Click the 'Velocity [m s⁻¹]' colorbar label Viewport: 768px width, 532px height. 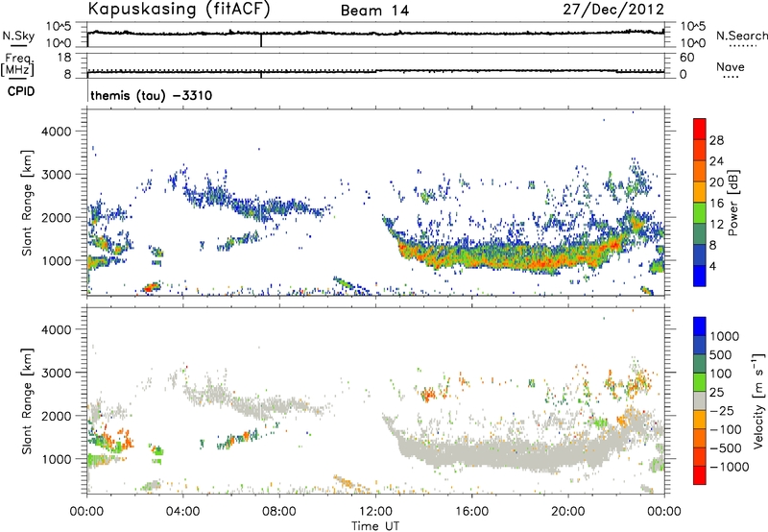pos(758,399)
